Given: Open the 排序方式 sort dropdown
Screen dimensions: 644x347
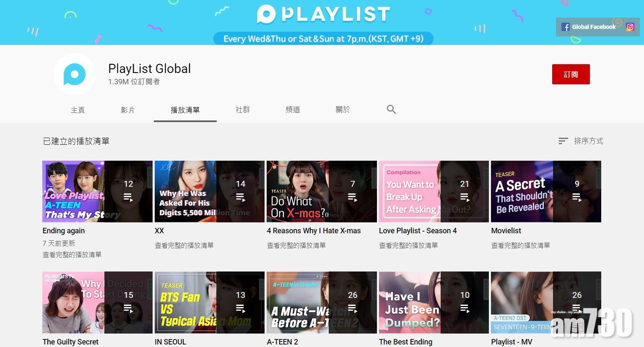Looking at the screenshot, I should 581,141.
